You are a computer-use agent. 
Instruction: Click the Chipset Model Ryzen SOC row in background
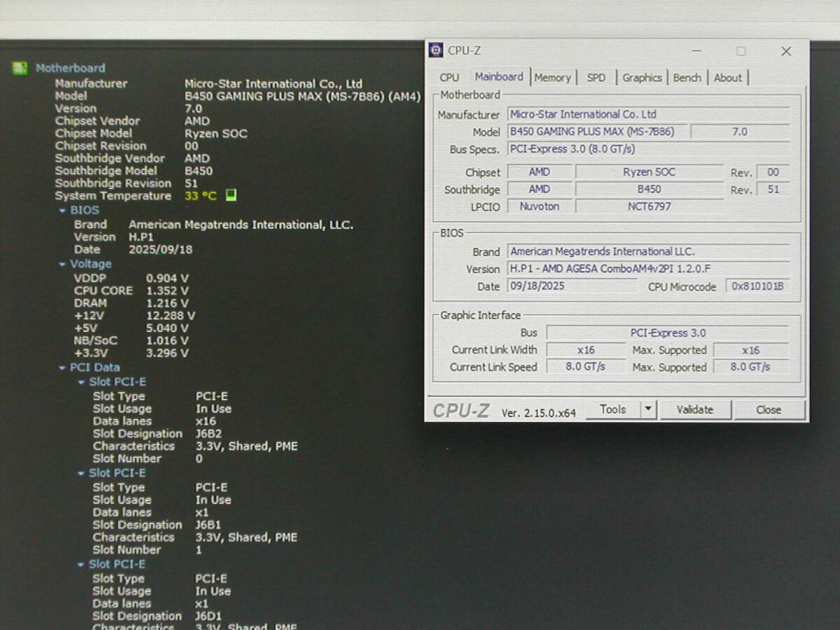click(151, 133)
